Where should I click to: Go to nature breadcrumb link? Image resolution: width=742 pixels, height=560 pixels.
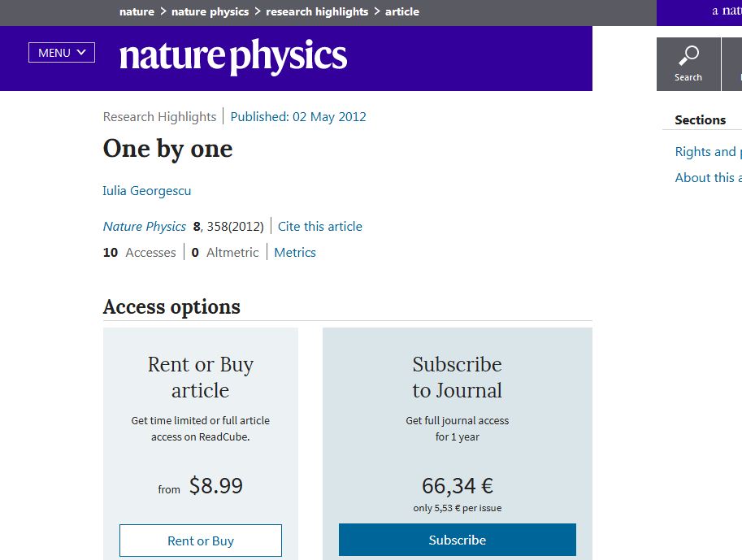pyautogui.click(x=137, y=12)
